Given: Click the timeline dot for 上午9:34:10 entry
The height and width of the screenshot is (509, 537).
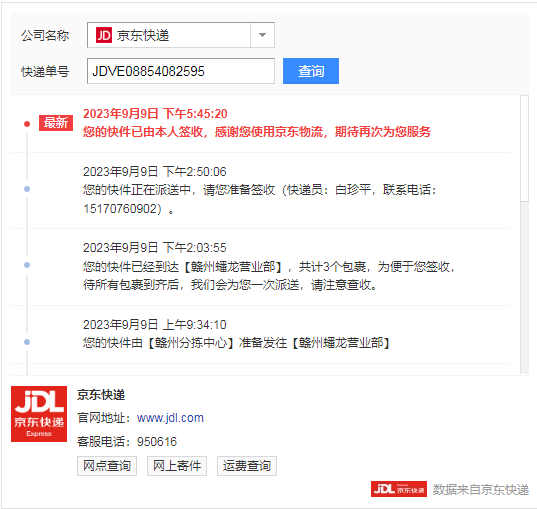Looking at the screenshot, I should (x=27, y=342).
